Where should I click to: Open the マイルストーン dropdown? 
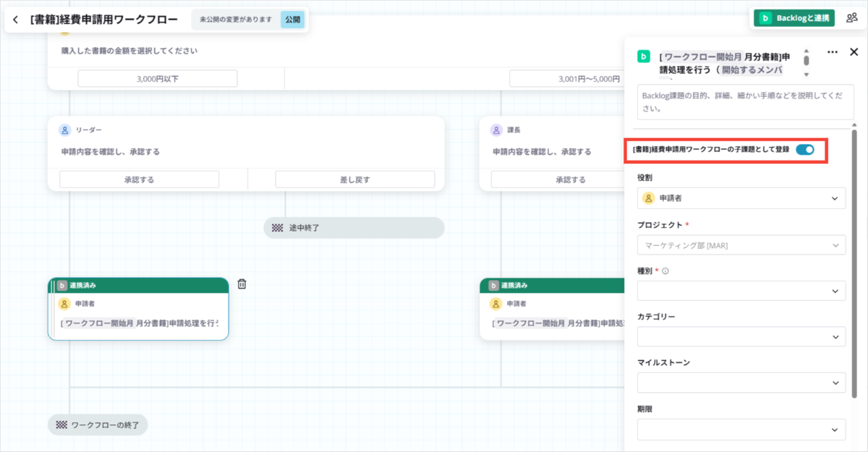(741, 383)
